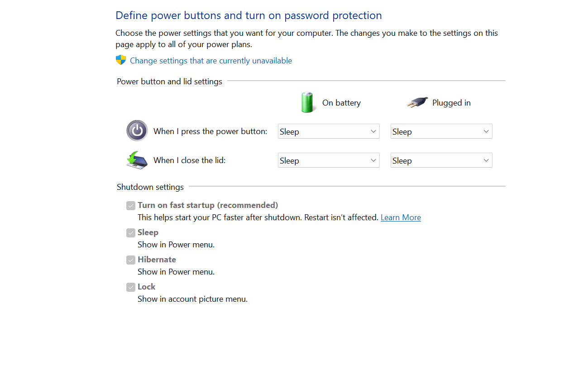Viewport: 588px width, 381px height.
Task: Toggle the Sleep power menu checkbox
Action: coord(131,232)
